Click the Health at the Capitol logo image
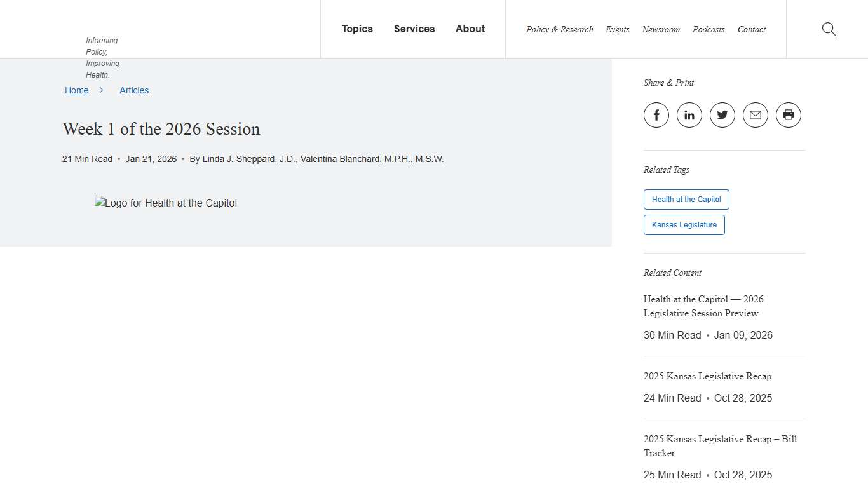Image resolution: width=868 pixels, height=488 pixels. (x=166, y=203)
